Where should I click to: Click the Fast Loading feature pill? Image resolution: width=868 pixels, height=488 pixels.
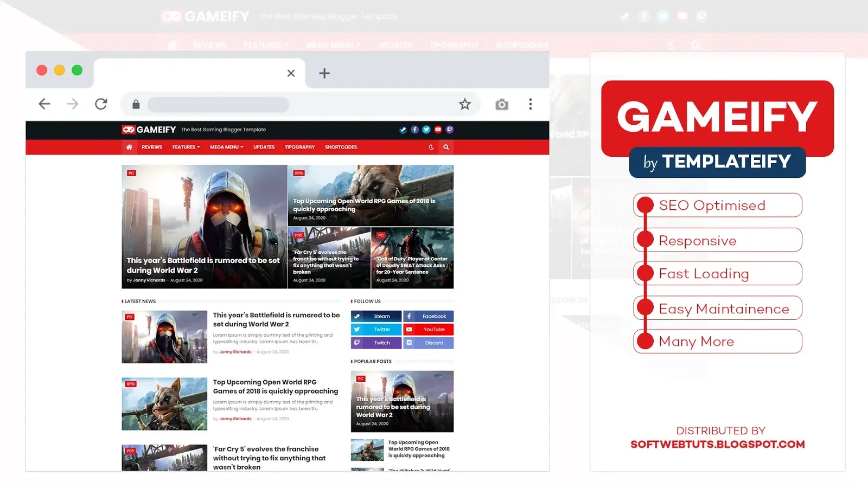tap(718, 274)
